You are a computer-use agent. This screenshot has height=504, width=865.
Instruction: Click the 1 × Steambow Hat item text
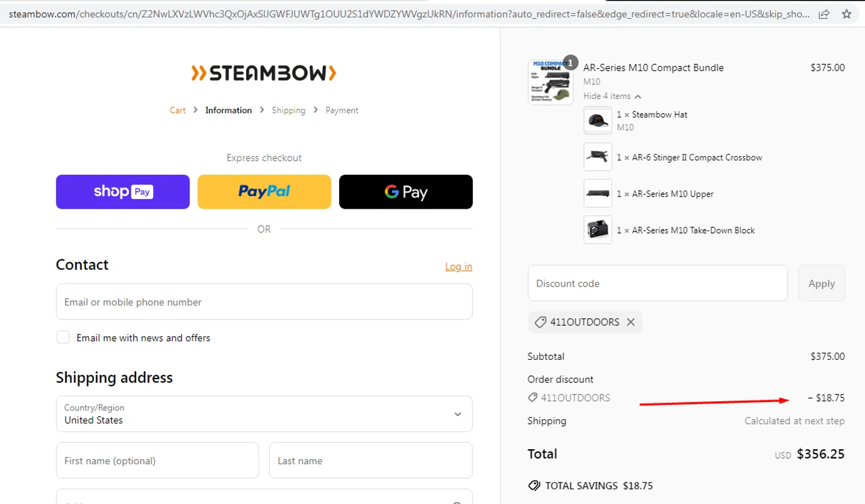coord(652,114)
